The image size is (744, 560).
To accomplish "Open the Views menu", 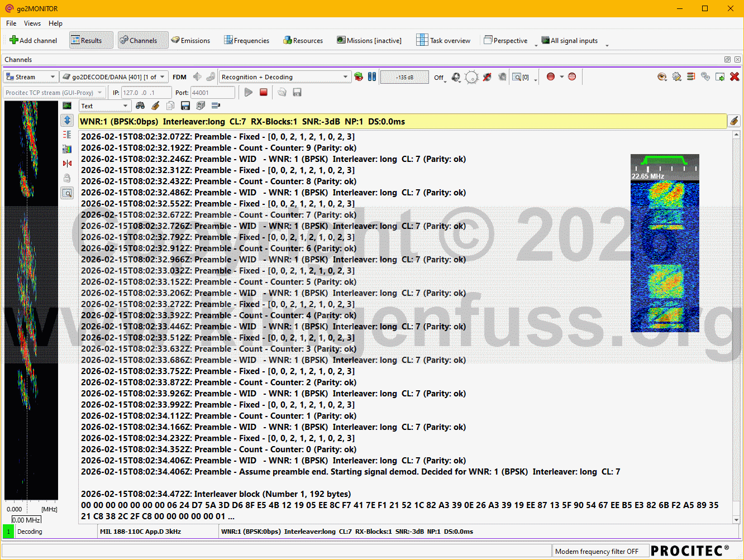I will click(32, 23).
